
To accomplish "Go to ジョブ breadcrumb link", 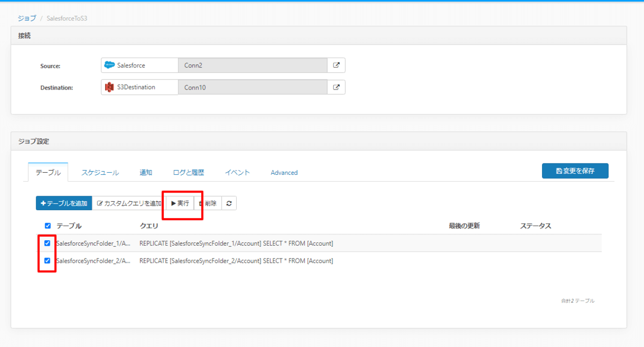I will (27, 18).
